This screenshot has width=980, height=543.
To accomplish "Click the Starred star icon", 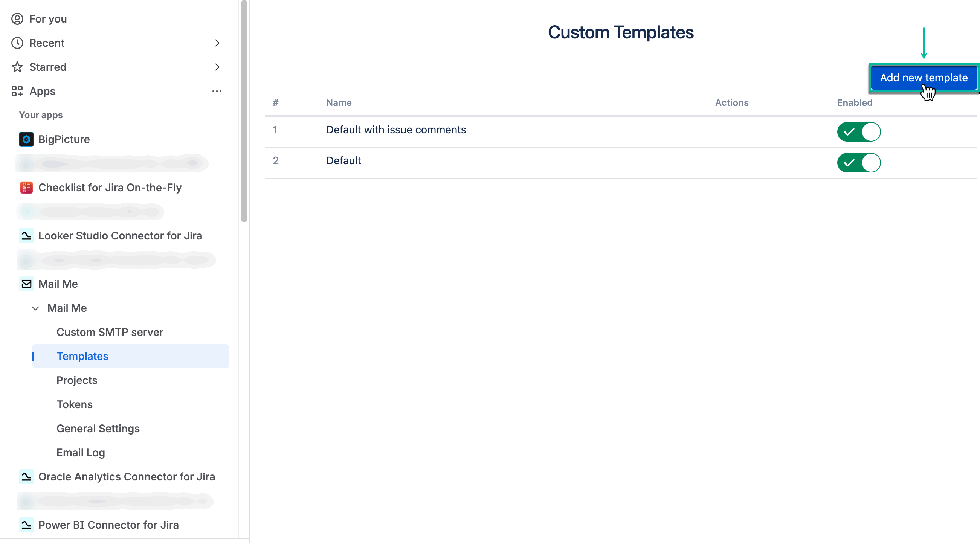I will 17,67.
